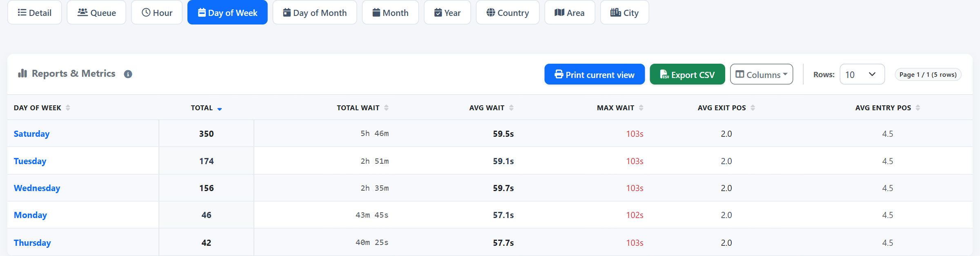Open the Wednesday row link
The image size is (980, 256).
(37, 188)
